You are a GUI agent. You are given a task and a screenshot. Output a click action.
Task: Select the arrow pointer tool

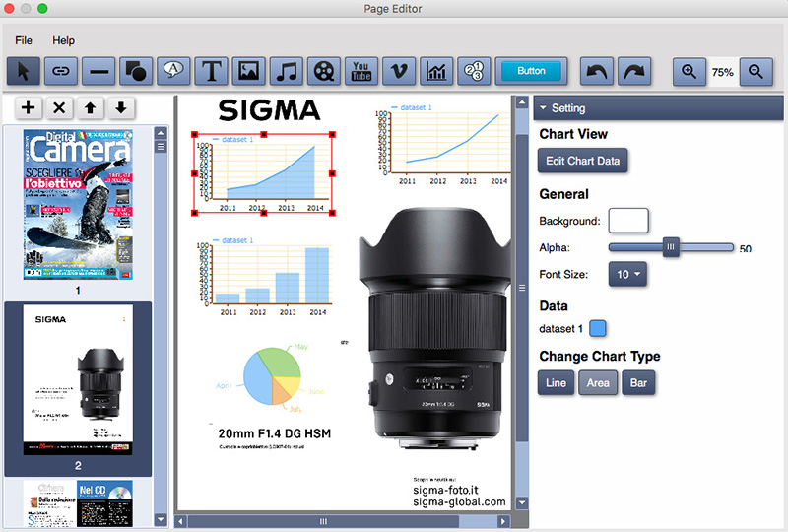click(23, 71)
